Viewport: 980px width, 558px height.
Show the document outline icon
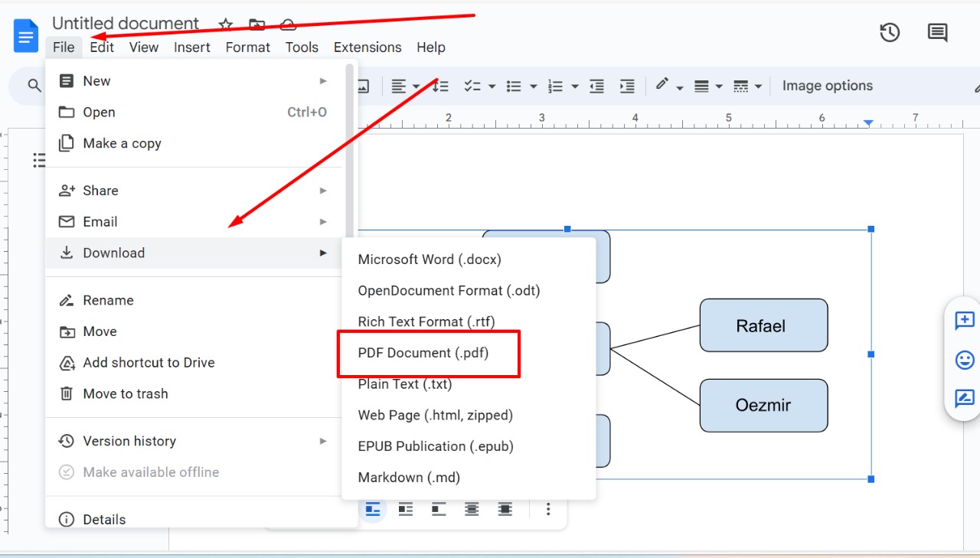pyautogui.click(x=39, y=160)
